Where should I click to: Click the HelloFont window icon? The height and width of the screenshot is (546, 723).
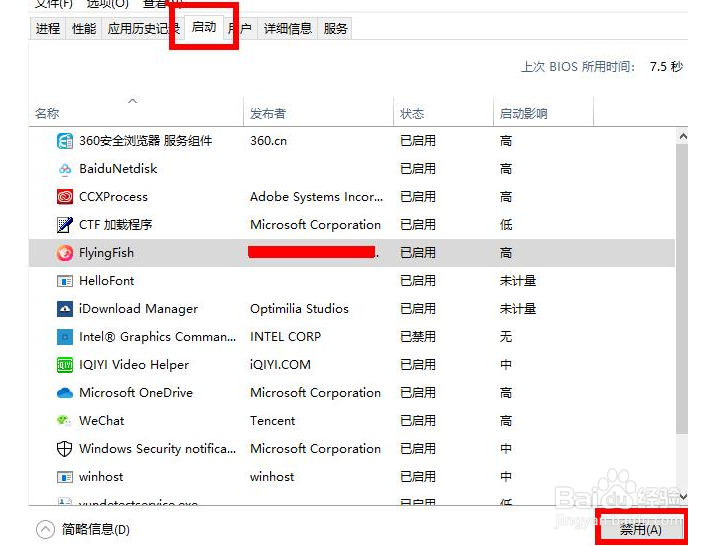pos(65,281)
